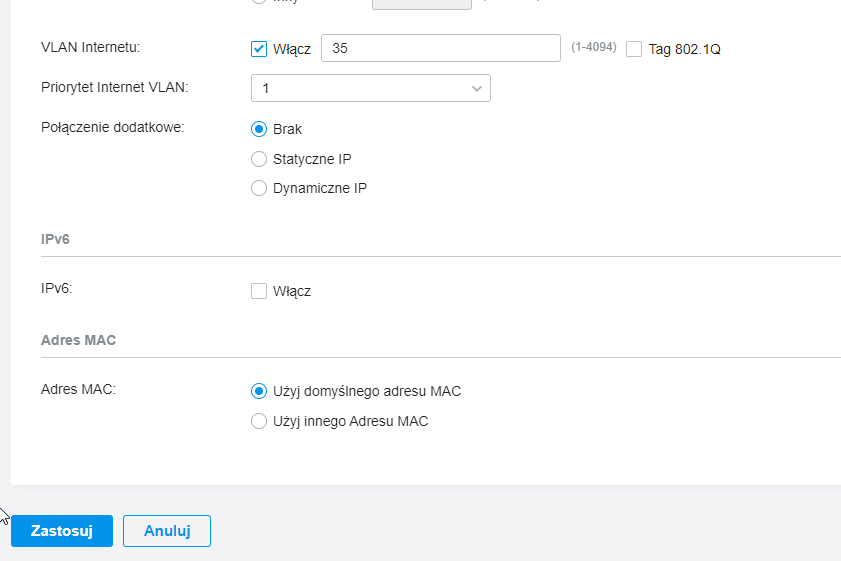Choose Statyczne IP as additional connection
The width and height of the screenshot is (841, 561).
tap(259, 159)
